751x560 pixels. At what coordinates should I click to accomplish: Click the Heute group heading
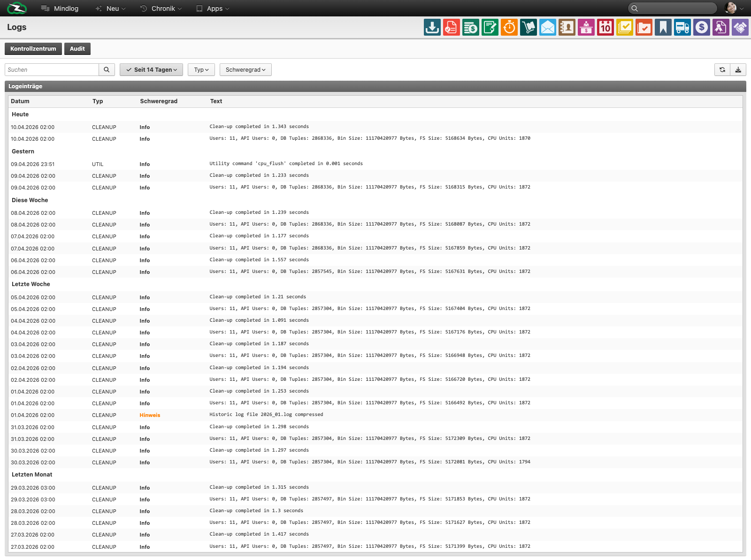point(20,114)
